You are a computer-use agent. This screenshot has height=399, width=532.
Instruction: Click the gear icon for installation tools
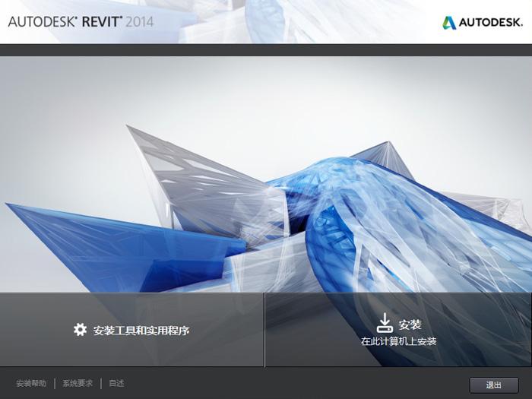pyautogui.click(x=80, y=329)
